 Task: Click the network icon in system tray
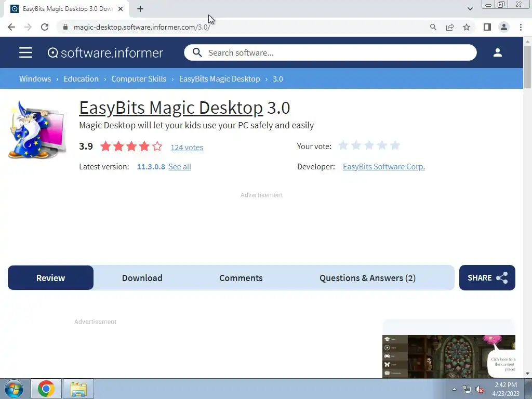point(467,389)
